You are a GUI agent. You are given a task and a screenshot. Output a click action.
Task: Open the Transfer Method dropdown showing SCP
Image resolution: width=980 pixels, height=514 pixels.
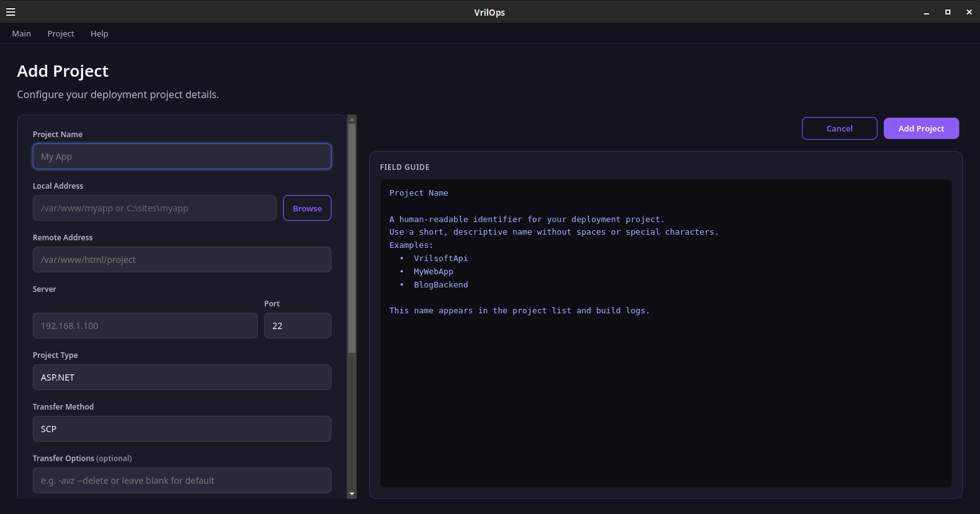182,429
